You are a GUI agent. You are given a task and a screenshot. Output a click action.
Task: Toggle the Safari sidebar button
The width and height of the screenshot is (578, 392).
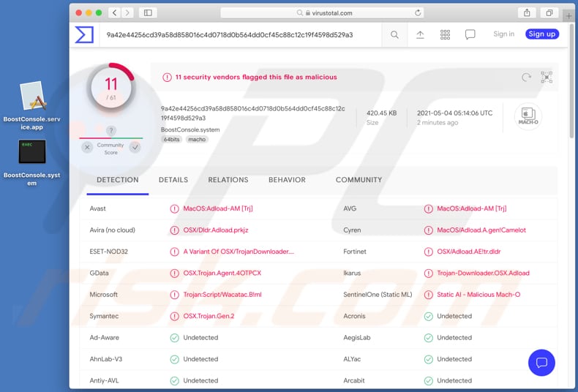click(148, 13)
